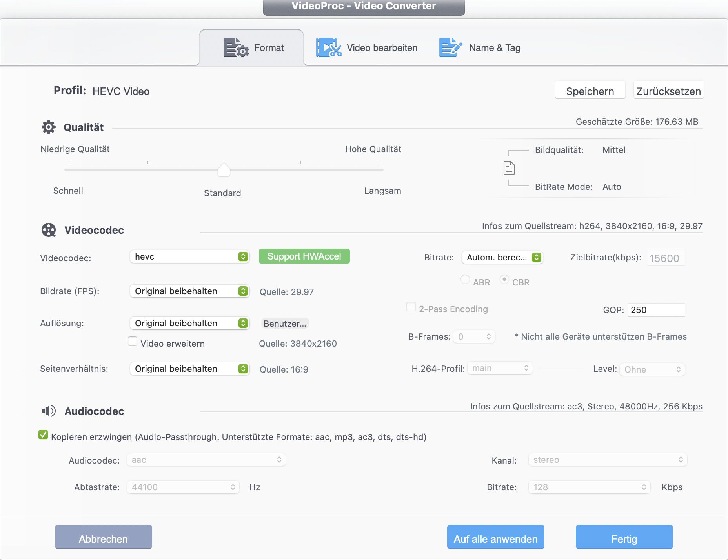Click the Name & Tag pencil icon
Image resolution: width=728 pixels, height=560 pixels.
451,47
